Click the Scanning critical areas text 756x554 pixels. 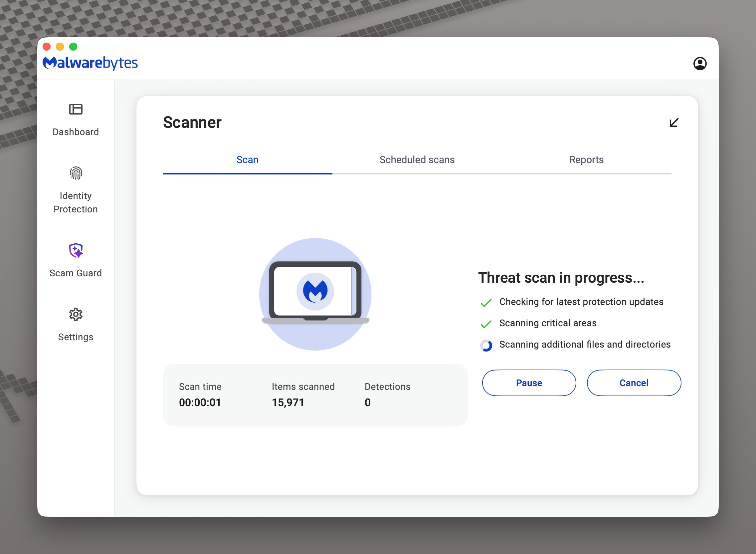click(x=548, y=323)
